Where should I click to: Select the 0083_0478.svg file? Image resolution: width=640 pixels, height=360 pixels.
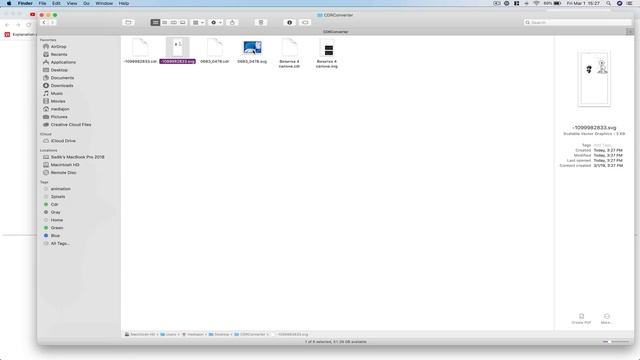(252, 51)
